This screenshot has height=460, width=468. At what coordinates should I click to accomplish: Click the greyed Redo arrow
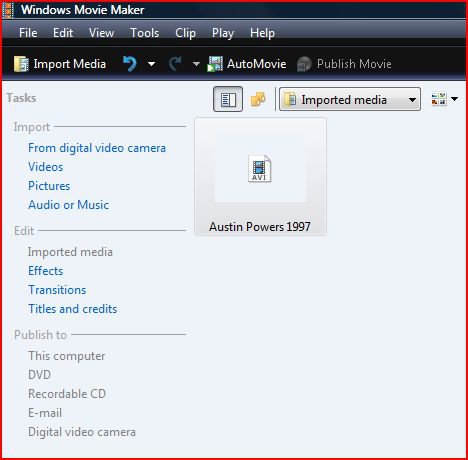pos(175,63)
